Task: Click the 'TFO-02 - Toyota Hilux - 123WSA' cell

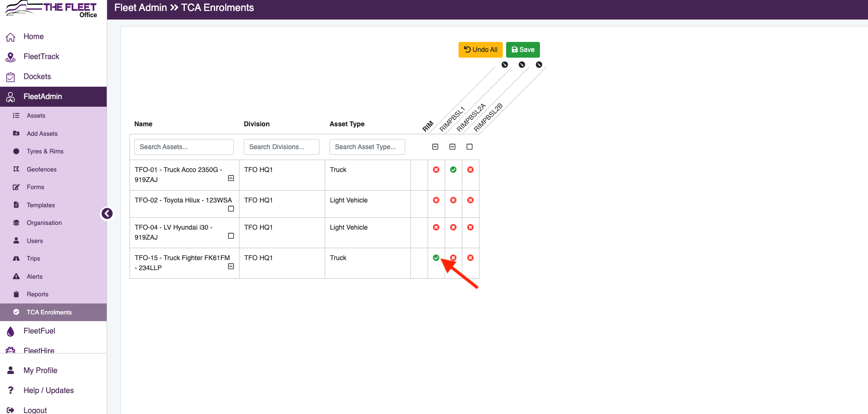Action: pyautogui.click(x=184, y=204)
